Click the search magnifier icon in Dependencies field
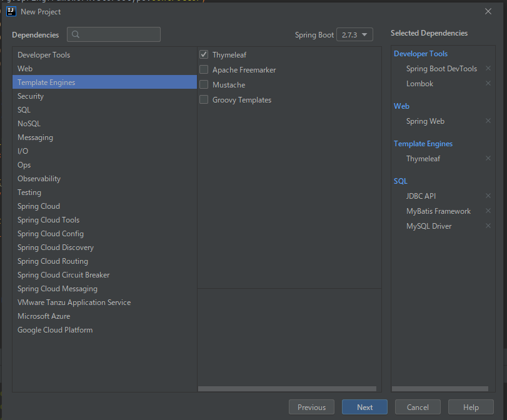The image size is (507, 420). coord(76,34)
